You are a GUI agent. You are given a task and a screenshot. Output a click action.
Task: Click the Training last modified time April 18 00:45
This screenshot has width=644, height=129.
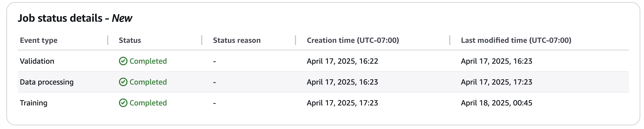tap(496, 103)
